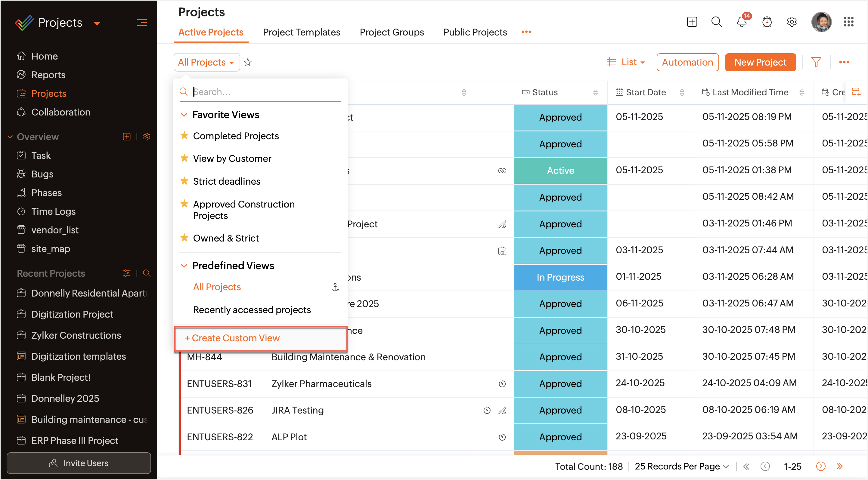Click the New Project button
Image resolution: width=868 pixels, height=480 pixels.
(x=760, y=62)
